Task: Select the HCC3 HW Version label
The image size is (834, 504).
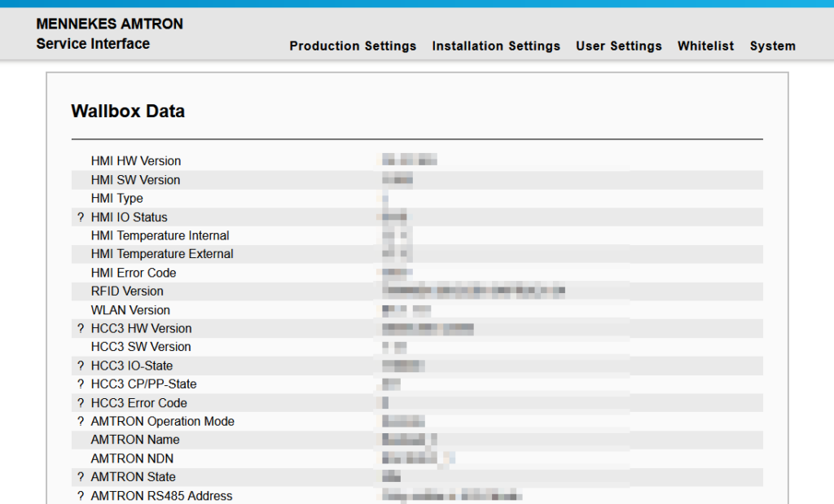Action: [x=141, y=329]
